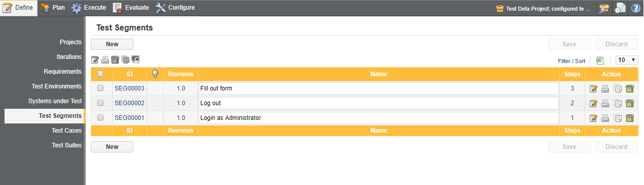The image size is (644, 185).
Task: Open the help question mark icon
Action: tap(635, 8)
